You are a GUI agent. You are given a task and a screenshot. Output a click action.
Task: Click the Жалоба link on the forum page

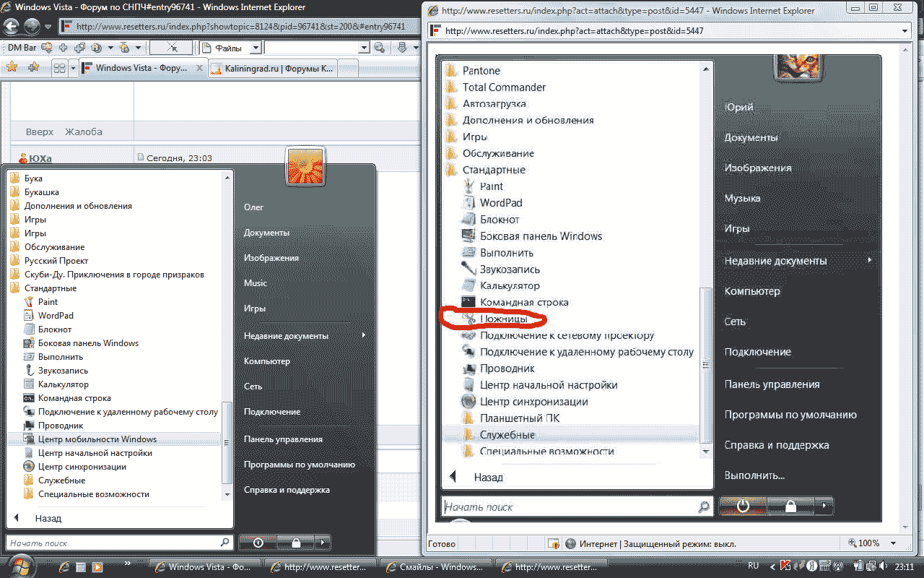(x=84, y=132)
